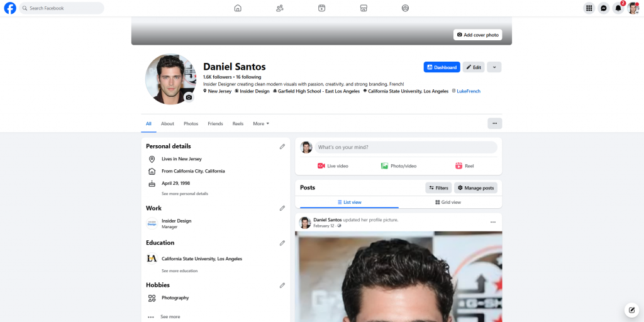Edit Personal details with pencil icon
The image size is (644, 322).
(282, 146)
